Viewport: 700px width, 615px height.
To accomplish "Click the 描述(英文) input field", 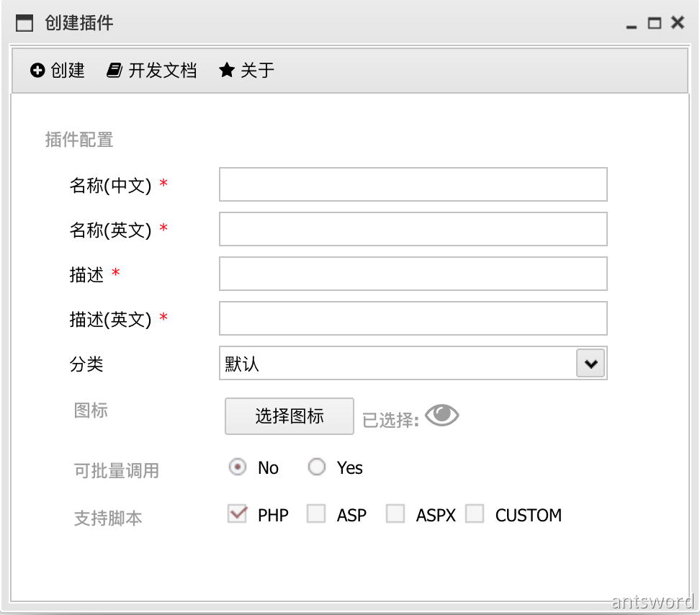I will [x=413, y=318].
